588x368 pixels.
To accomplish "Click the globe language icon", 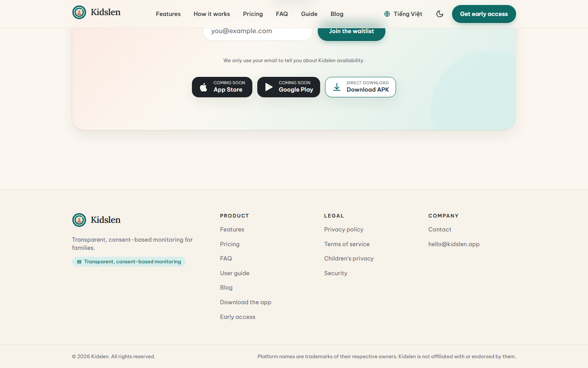I will 387,14.
